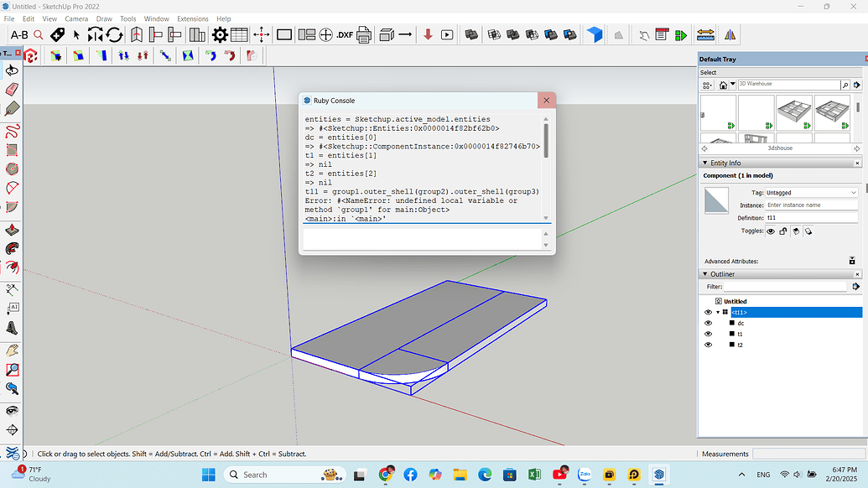868x488 pixels.
Task: Show Advanced Attributes in Entity Info
Action: 852,260
